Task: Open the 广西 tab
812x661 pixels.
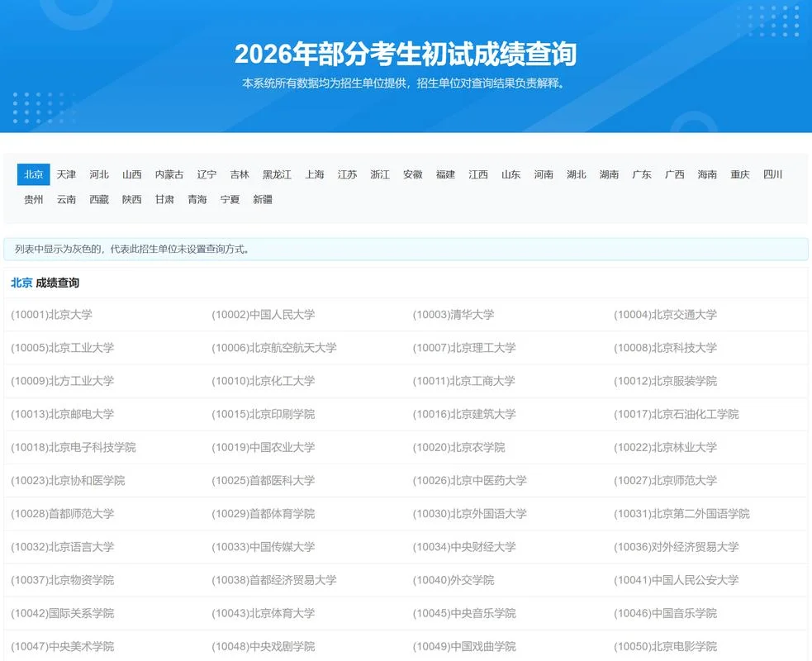Action: click(x=675, y=174)
